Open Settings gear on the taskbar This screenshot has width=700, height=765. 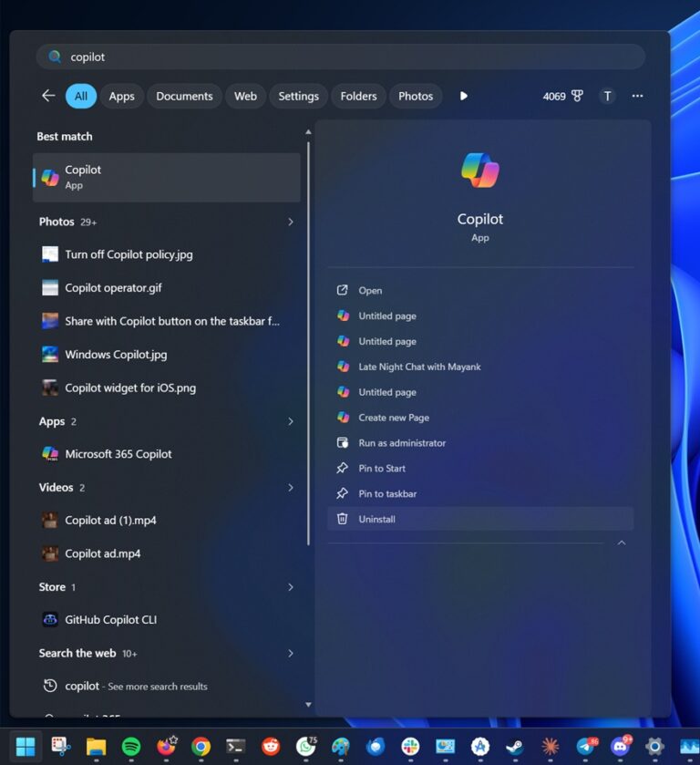pos(654,747)
